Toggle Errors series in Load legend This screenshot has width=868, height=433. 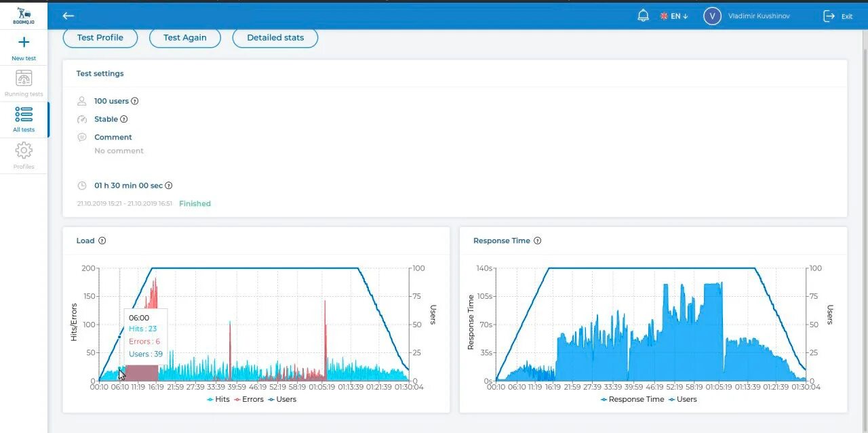click(x=249, y=399)
